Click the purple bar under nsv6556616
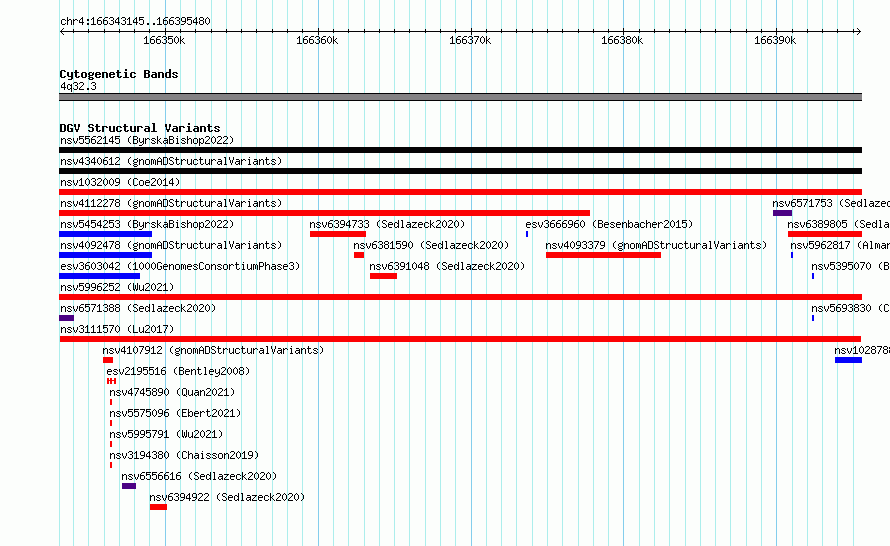 (129, 486)
